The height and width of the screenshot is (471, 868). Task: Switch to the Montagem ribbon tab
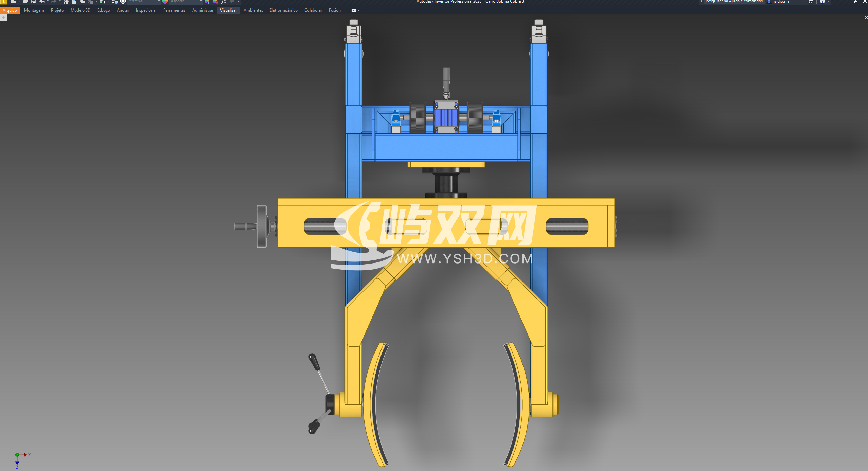pos(34,10)
